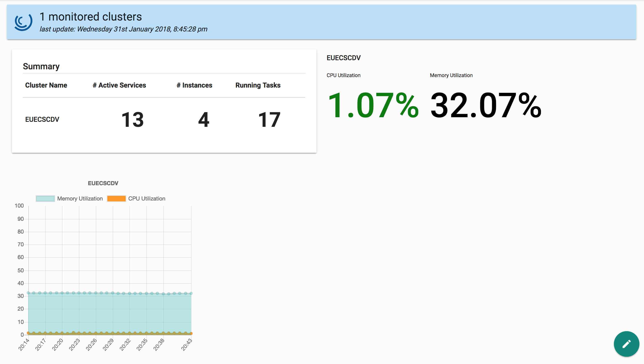Toggle Memory Utilization legend series

coord(80,198)
